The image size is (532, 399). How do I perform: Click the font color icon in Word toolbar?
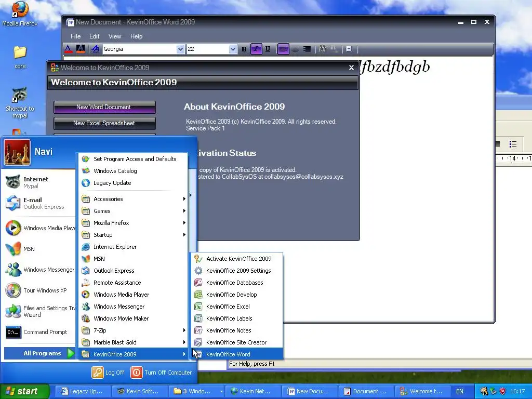pyautogui.click(x=68, y=49)
